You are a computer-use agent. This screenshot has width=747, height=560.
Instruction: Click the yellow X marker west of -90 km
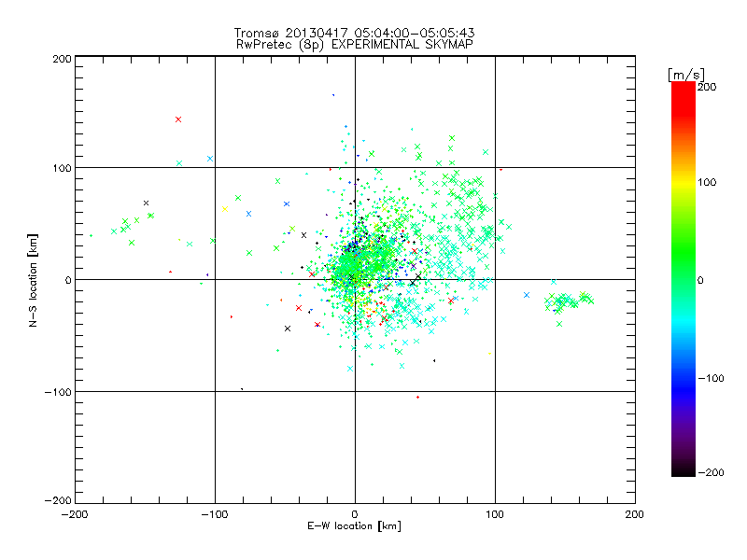[225, 209]
